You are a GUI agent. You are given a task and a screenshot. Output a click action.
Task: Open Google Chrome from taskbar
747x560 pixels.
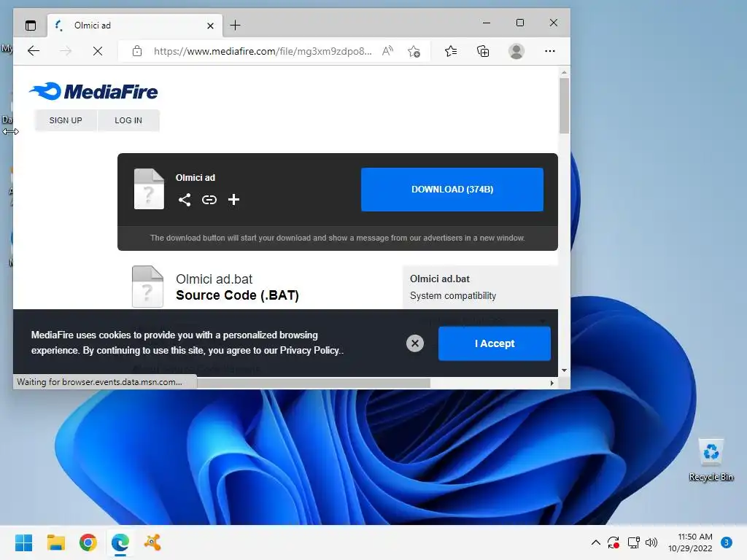coord(88,542)
